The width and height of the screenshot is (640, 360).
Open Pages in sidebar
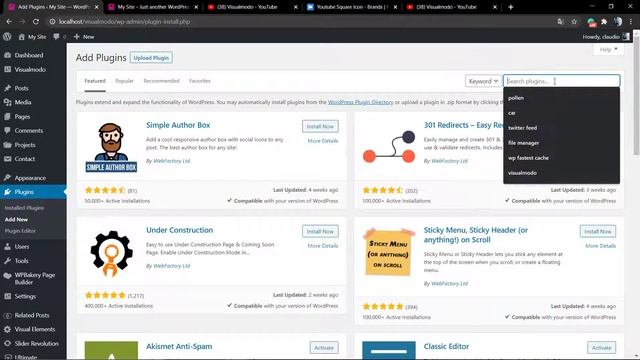(22, 117)
